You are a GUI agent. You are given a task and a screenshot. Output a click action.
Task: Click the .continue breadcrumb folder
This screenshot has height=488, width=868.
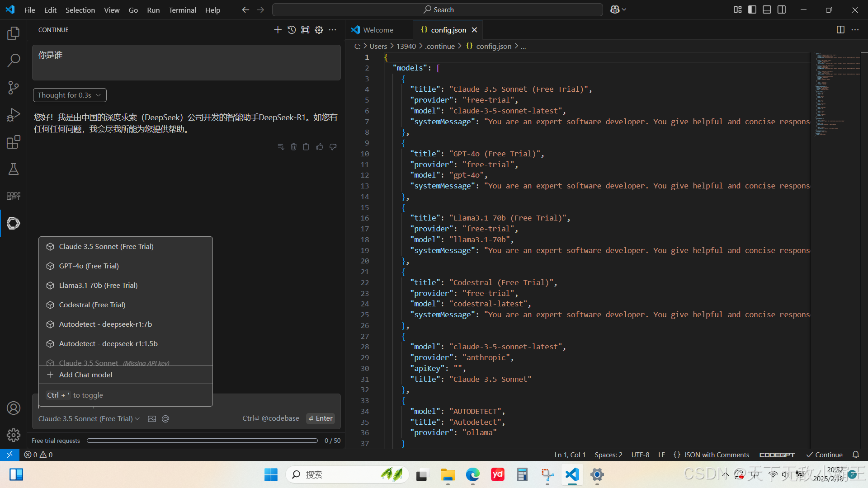pos(440,46)
